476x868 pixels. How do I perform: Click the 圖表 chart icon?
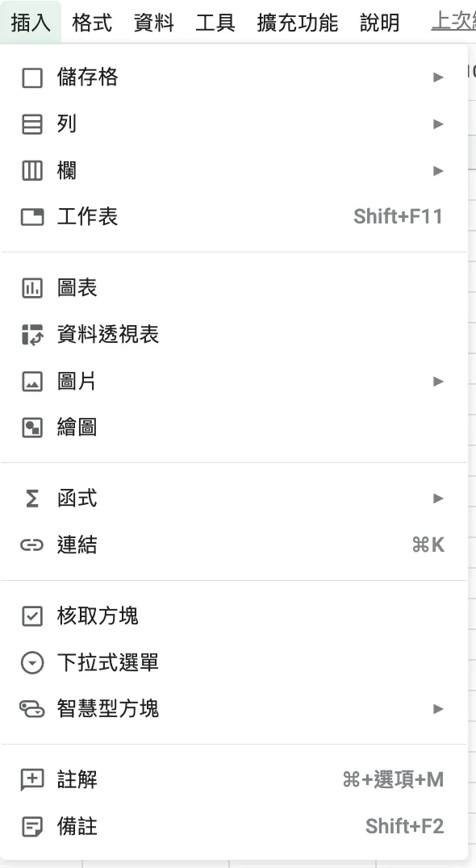point(31,287)
